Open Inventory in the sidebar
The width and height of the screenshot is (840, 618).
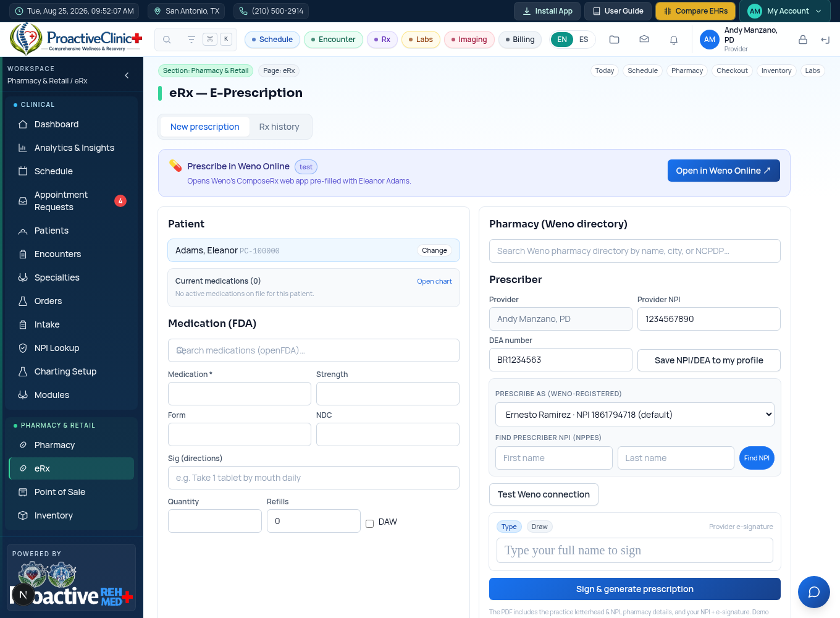tap(72, 515)
